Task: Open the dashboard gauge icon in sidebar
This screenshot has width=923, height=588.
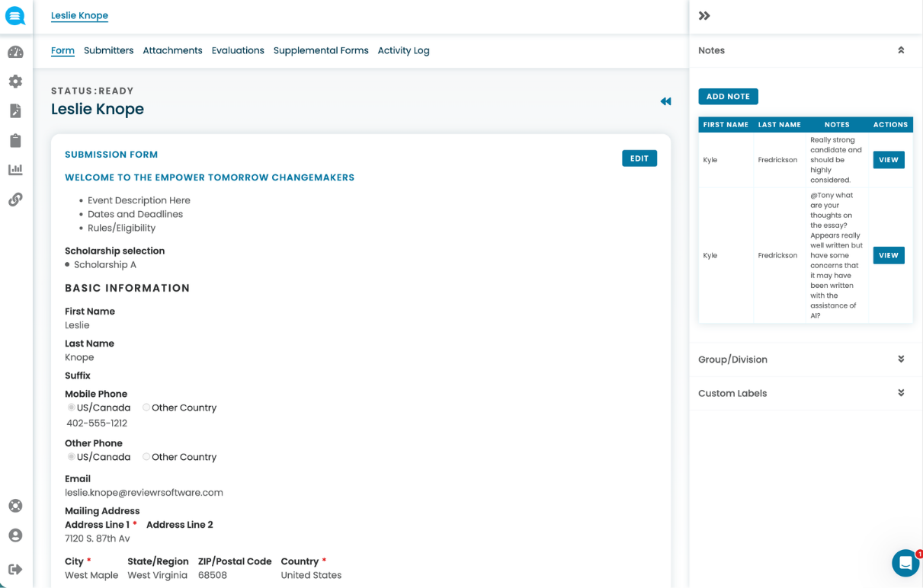Action: [x=15, y=53]
